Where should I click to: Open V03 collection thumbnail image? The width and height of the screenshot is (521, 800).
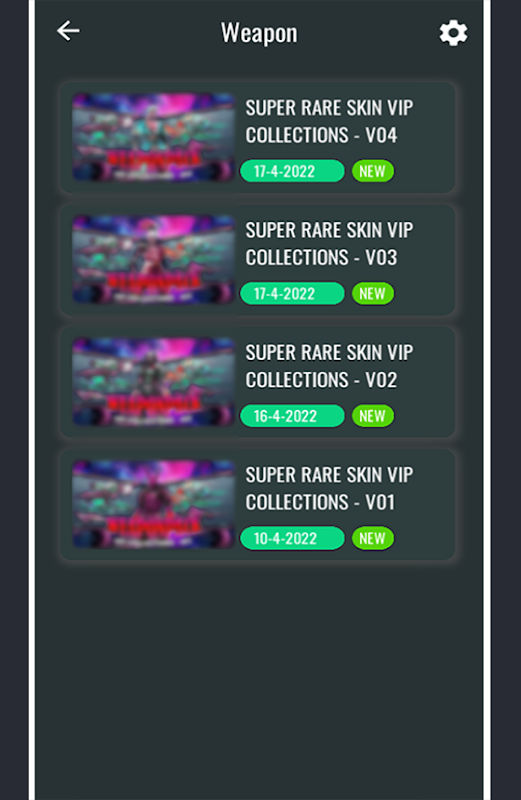pyautogui.click(x=154, y=259)
